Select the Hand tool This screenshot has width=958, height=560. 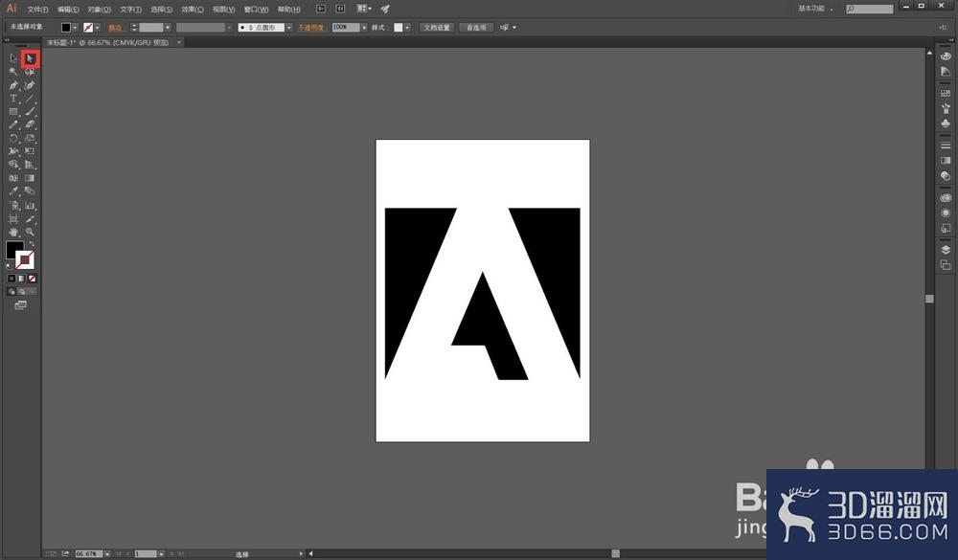12,232
